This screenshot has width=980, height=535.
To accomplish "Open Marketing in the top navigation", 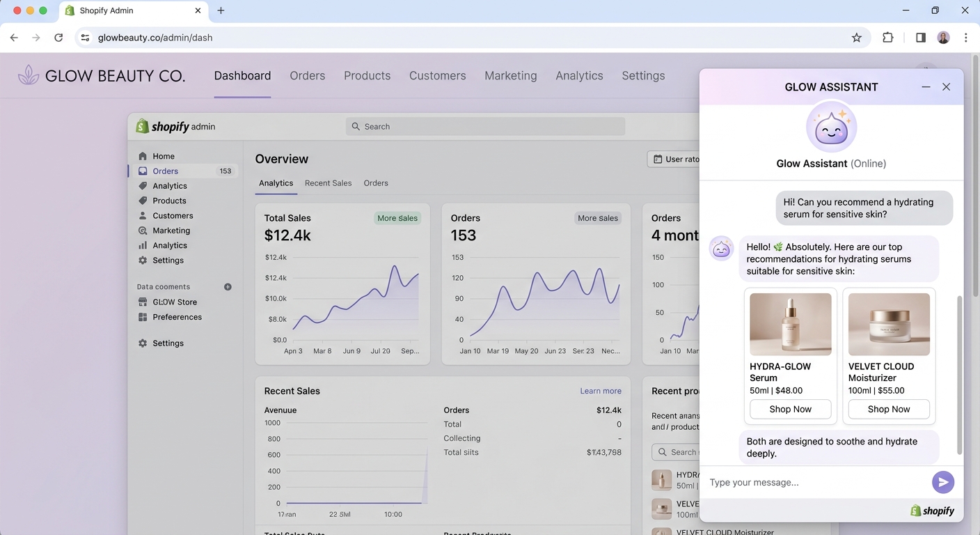I will click(510, 76).
